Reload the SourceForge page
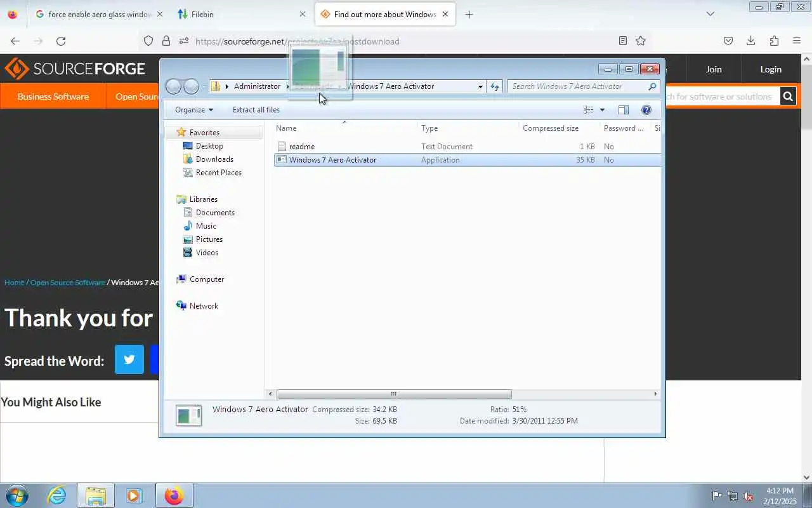812x508 pixels. 61,41
